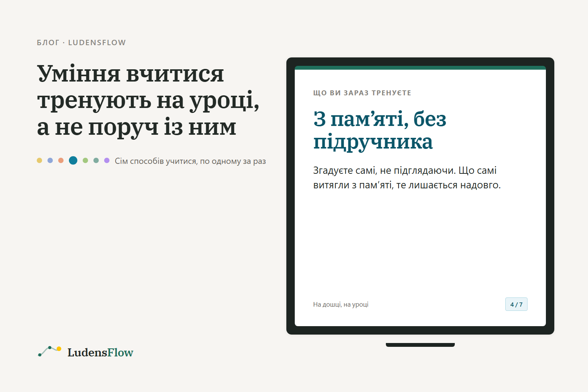588x392 pixels.
Task: Select the sage green sixth dot
Action: click(x=96, y=160)
